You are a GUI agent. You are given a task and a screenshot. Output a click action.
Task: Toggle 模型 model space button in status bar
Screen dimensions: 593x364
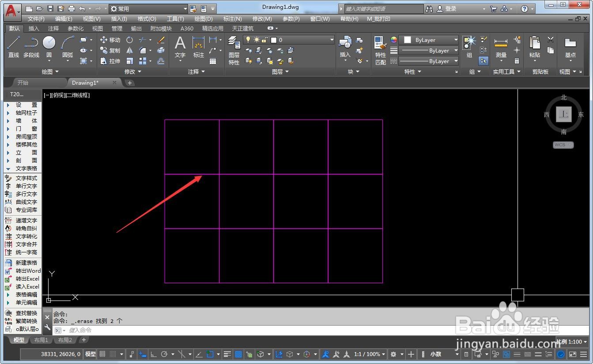(x=91, y=354)
